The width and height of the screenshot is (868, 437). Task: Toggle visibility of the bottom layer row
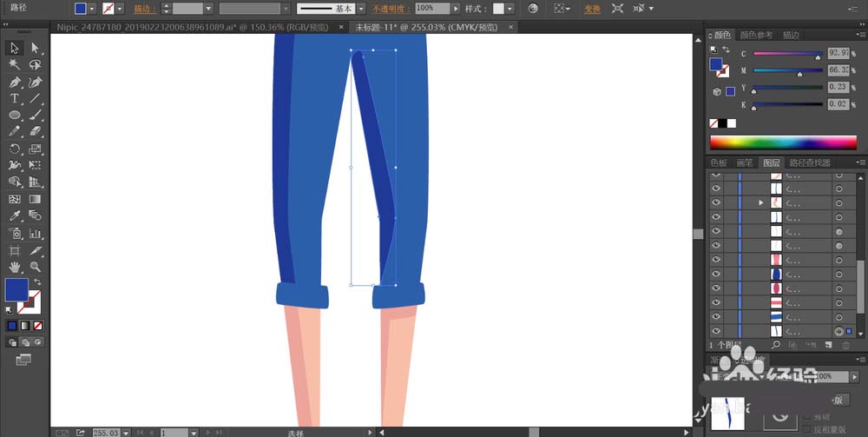(716, 331)
